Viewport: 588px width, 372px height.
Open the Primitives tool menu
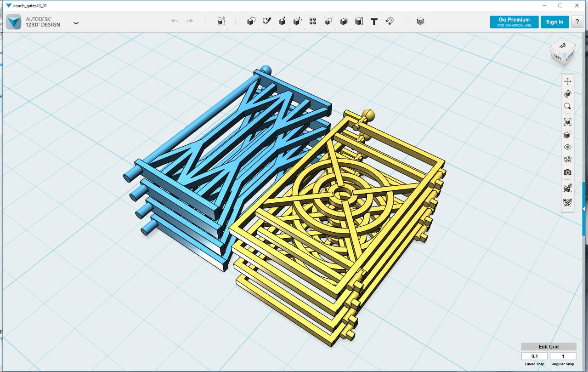pyautogui.click(x=251, y=21)
